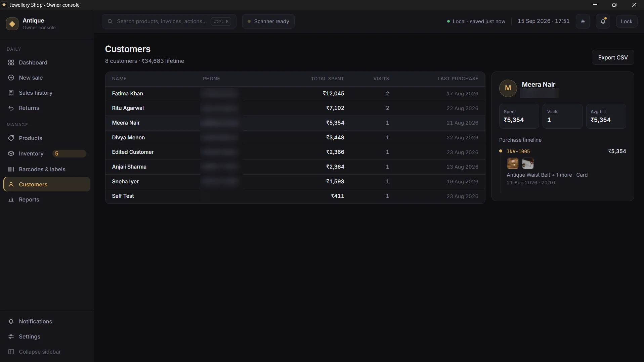Open New sale plus icon

click(11, 78)
